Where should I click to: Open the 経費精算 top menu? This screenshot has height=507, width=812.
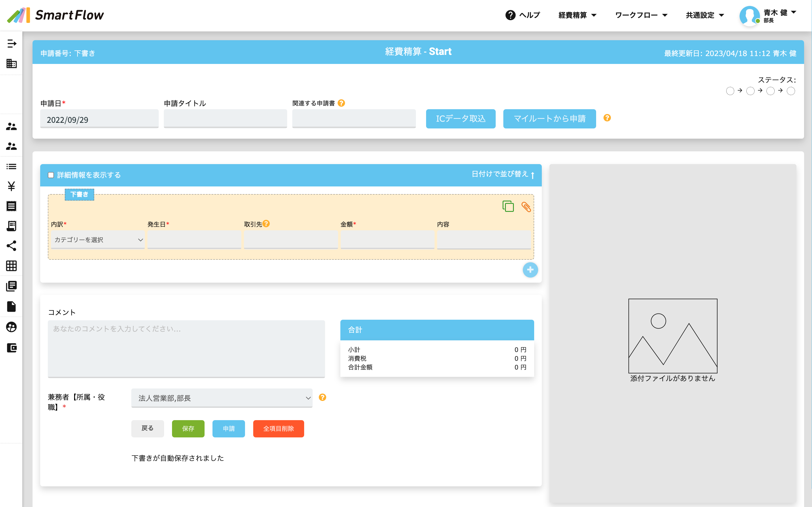coord(577,15)
